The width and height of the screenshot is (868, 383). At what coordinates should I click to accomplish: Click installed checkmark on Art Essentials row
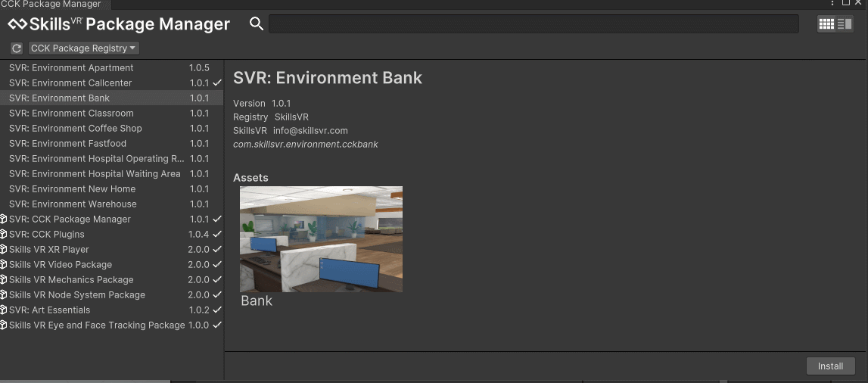tap(217, 310)
